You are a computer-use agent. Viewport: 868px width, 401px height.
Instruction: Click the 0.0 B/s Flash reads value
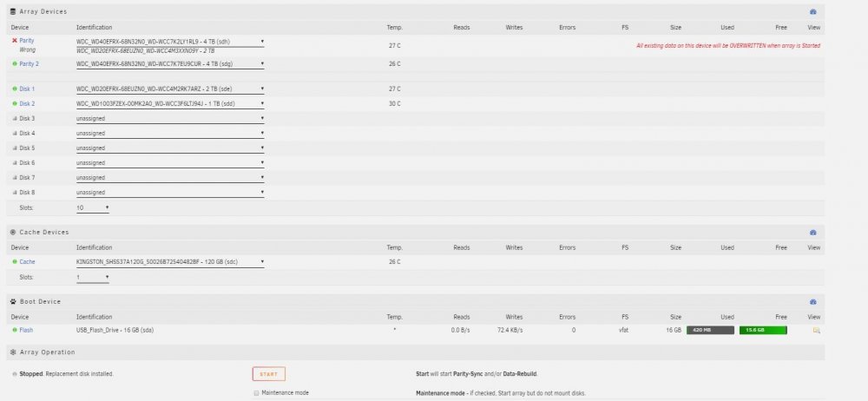(x=461, y=330)
